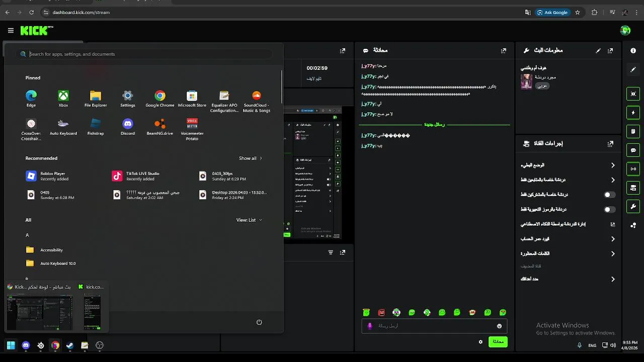Open Roblox Player from Recommended
The image size is (644, 362).
(x=47, y=176)
